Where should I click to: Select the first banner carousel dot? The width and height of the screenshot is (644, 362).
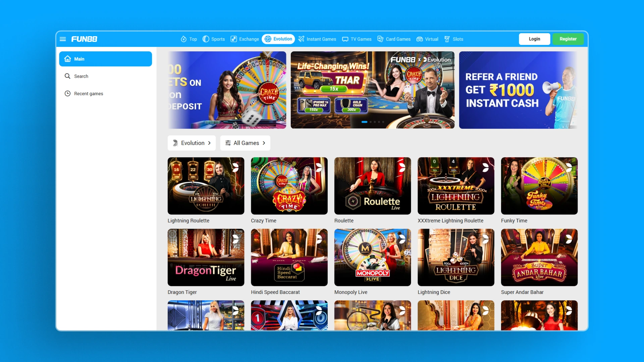tap(364, 122)
